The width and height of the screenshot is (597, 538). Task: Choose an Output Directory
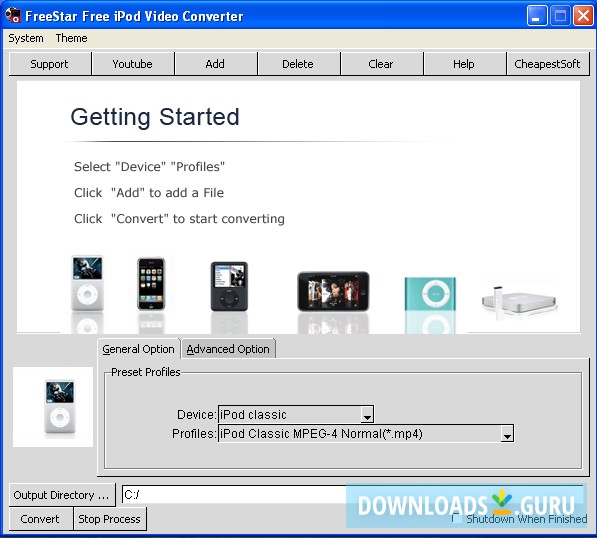pos(62,495)
